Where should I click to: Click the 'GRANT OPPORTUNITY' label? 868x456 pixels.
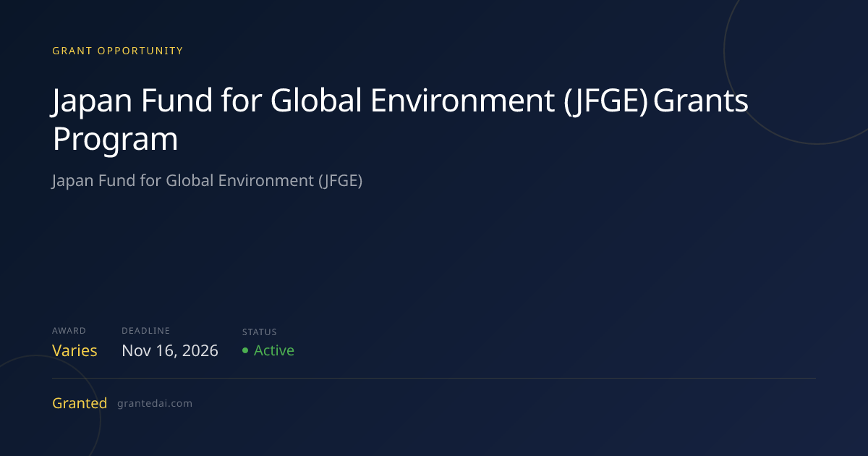pos(118,51)
